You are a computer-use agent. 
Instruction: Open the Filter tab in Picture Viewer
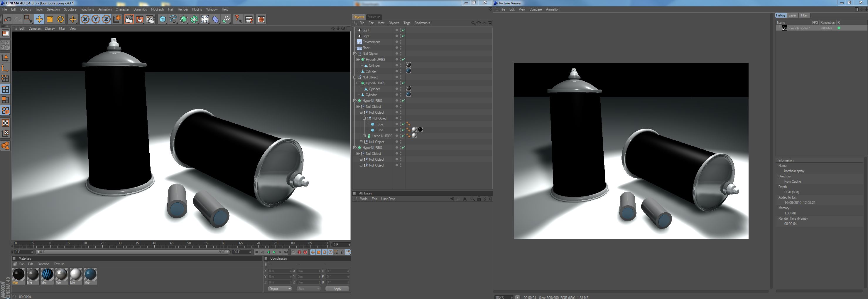point(804,16)
